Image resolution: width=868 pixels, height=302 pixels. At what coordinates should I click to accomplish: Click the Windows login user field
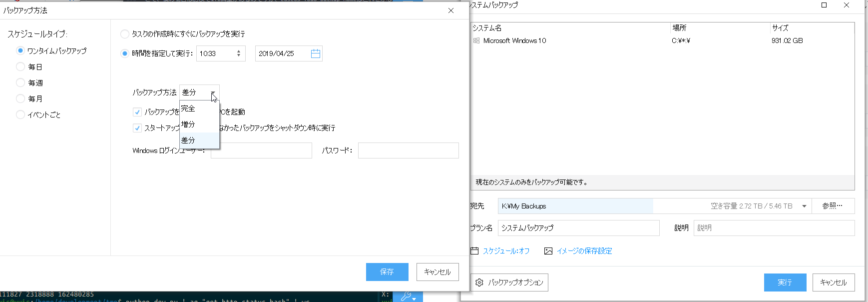pos(261,150)
